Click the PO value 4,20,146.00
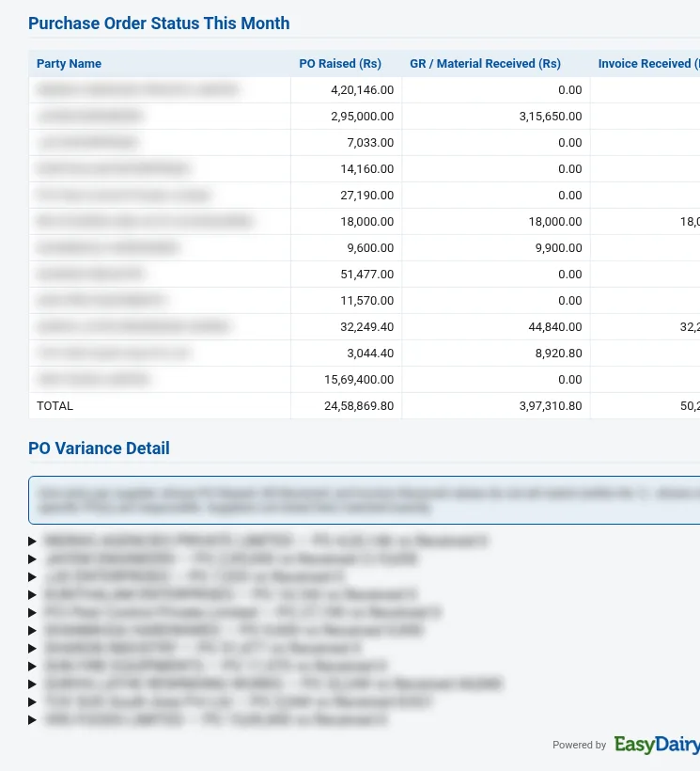This screenshot has height=771, width=700. coord(362,90)
